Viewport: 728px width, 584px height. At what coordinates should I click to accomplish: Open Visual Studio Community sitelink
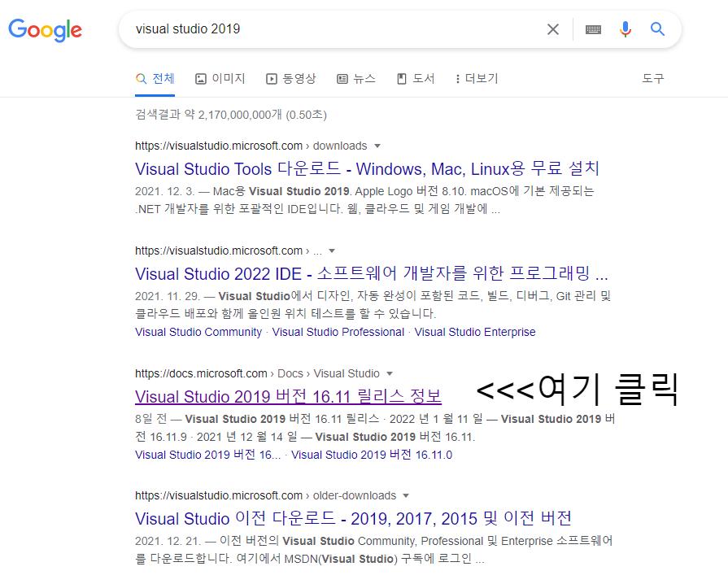pos(198,332)
